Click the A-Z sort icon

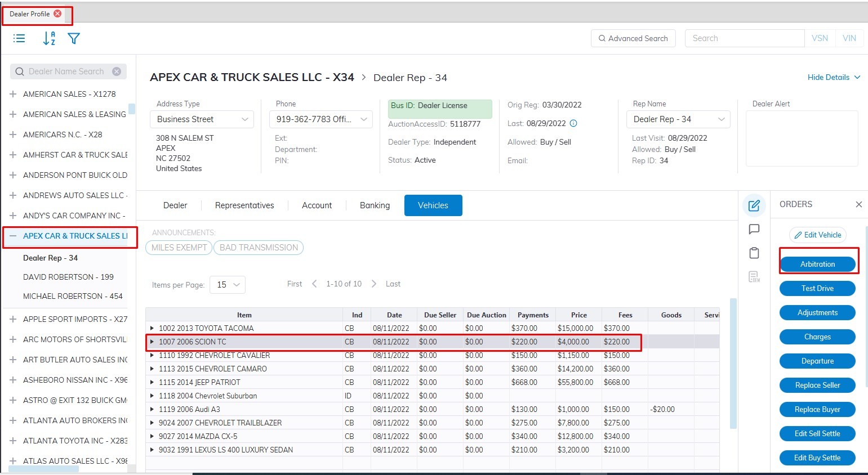click(49, 38)
